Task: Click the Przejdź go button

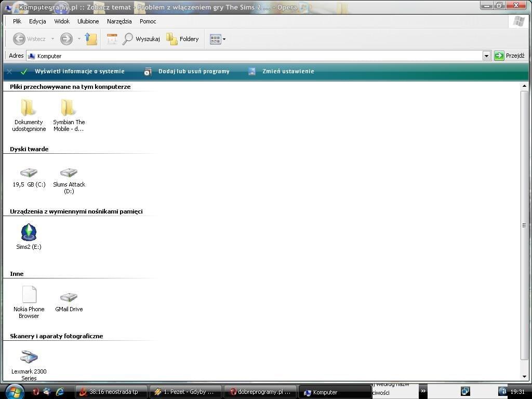Action: 510,56
